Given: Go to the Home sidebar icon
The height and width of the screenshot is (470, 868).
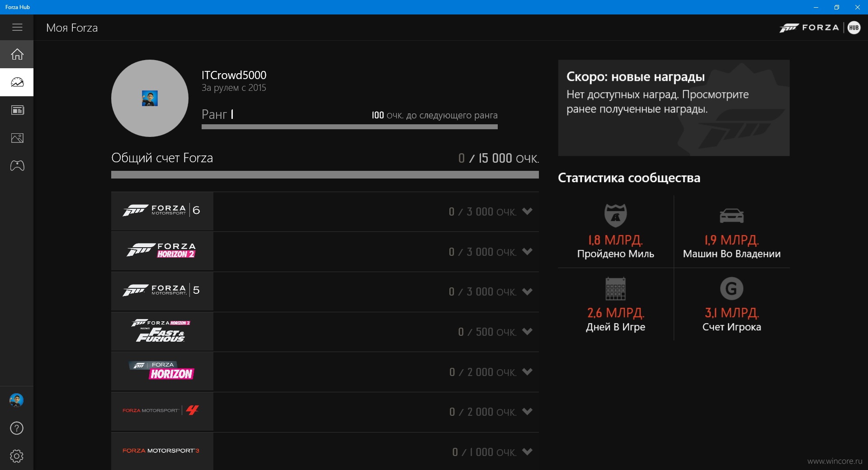Looking at the screenshot, I should pyautogui.click(x=17, y=54).
